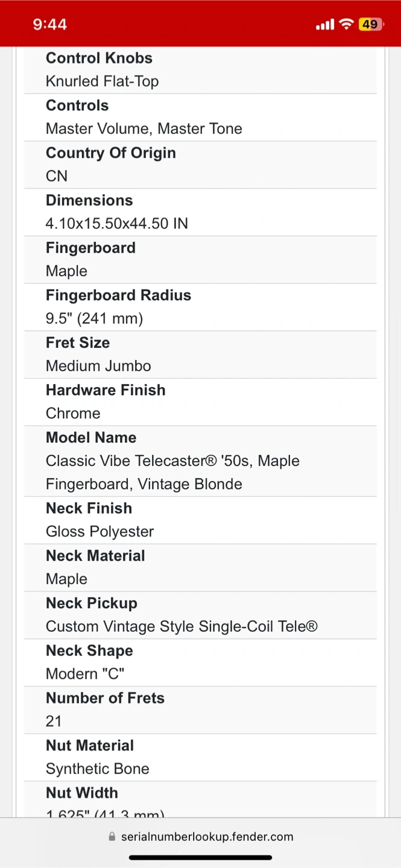Select the Gloss Polyester neck finish value

click(x=99, y=532)
